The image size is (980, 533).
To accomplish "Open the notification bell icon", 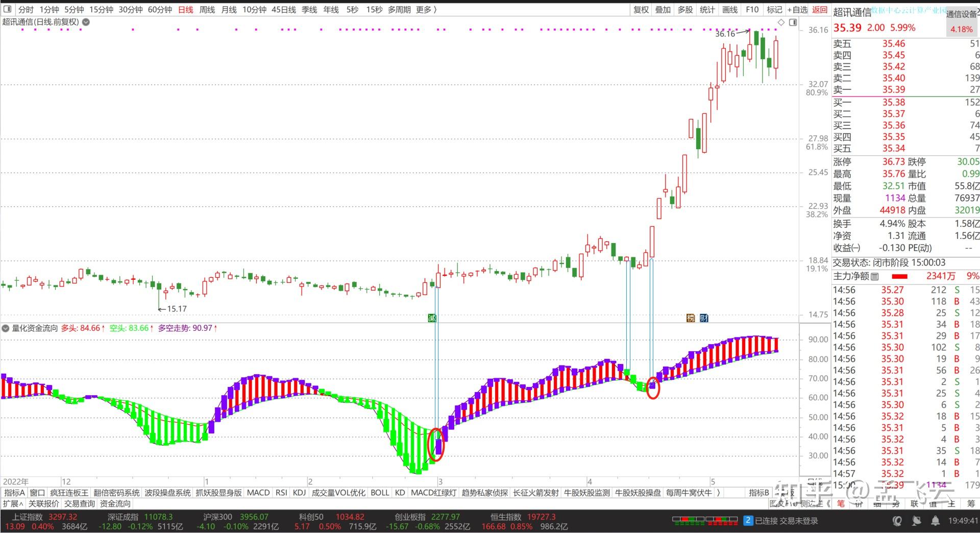I will [x=935, y=521].
